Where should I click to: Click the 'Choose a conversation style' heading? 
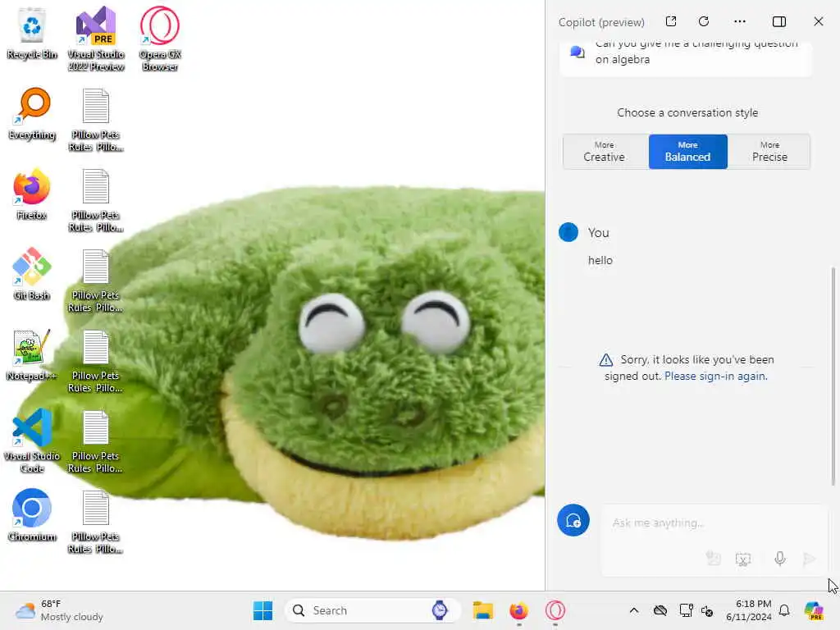pos(687,112)
